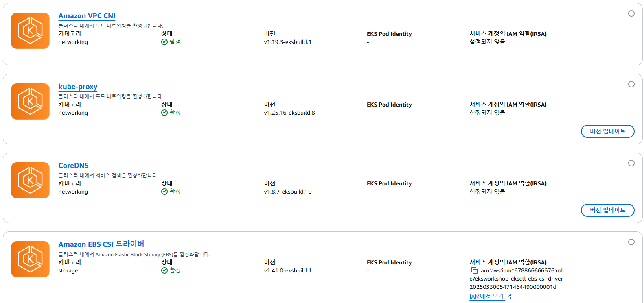Open the Amazon EBS CSI 드라이버 link
The image size is (644, 303).
coord(101,244)
